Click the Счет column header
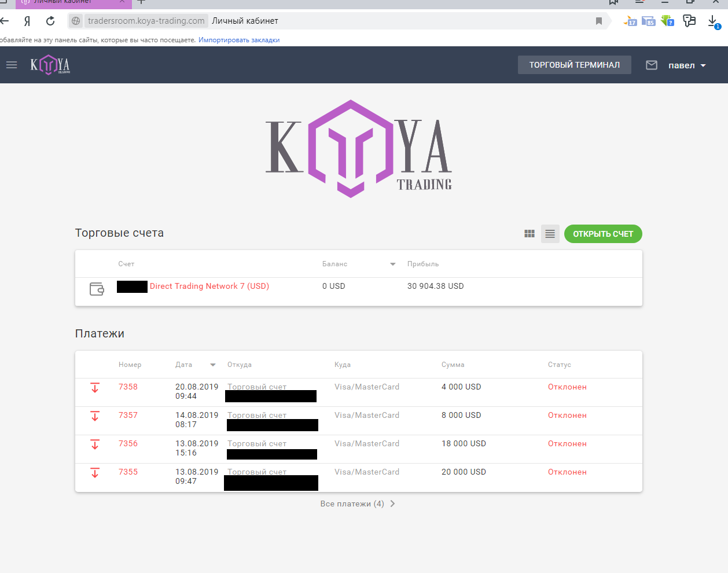Screen dimensions: 728x573 [126, 264]
